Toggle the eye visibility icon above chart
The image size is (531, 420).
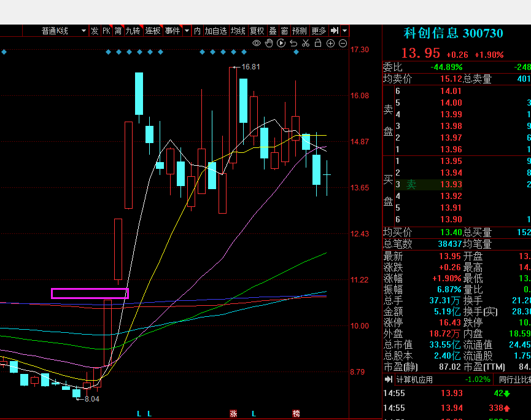coord(257,44)
